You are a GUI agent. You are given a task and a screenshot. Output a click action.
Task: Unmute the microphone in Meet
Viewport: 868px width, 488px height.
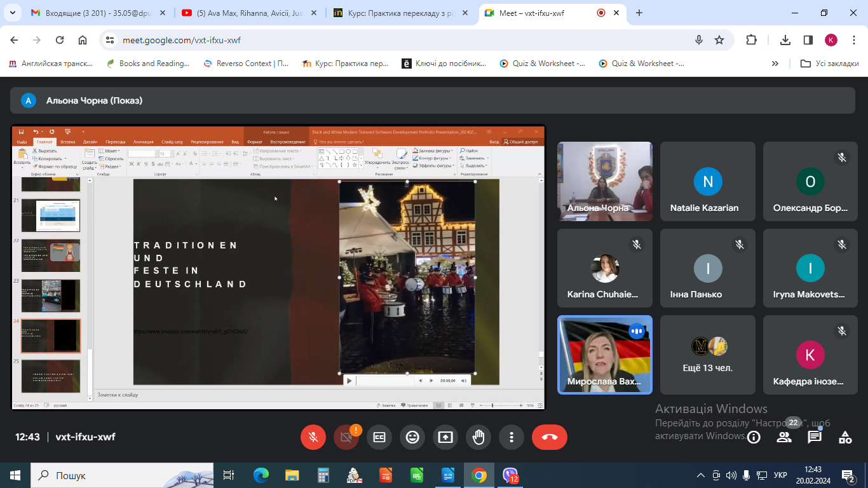313,437
